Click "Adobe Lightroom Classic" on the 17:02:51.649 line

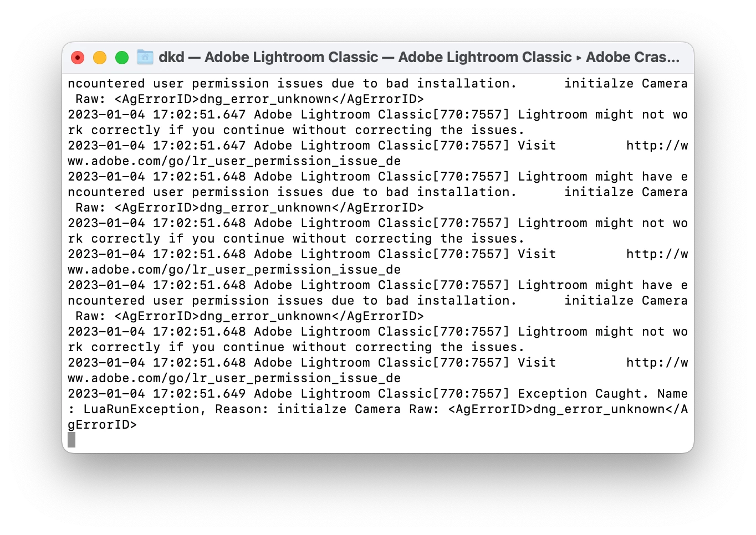pos(343,393)
